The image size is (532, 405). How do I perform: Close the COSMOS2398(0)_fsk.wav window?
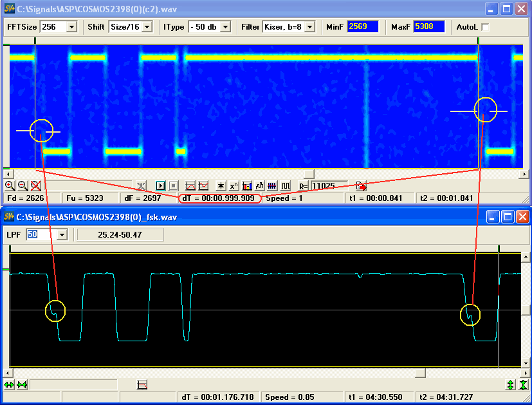(522, 216)
